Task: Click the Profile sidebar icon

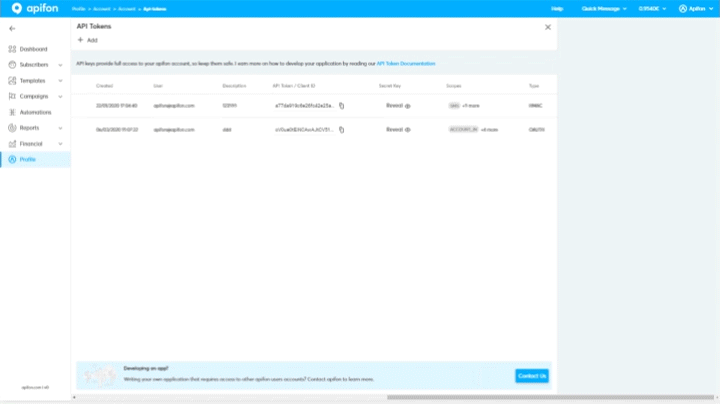Action: (12, 160)
